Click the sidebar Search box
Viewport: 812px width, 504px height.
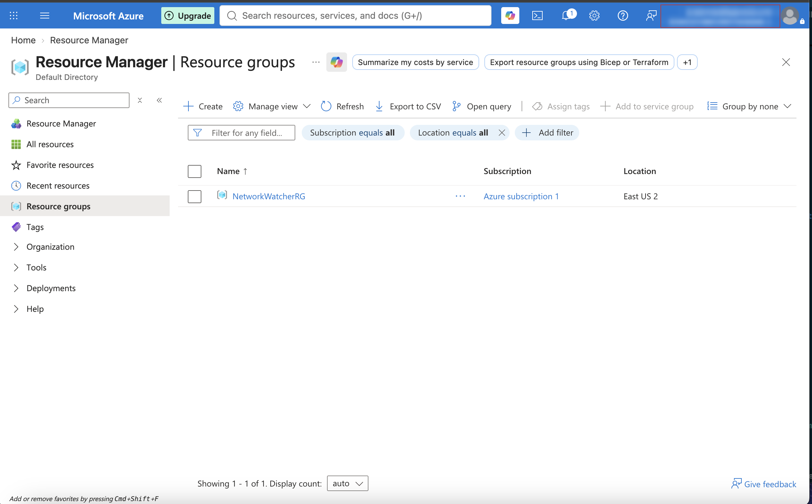tap(69, 100)
